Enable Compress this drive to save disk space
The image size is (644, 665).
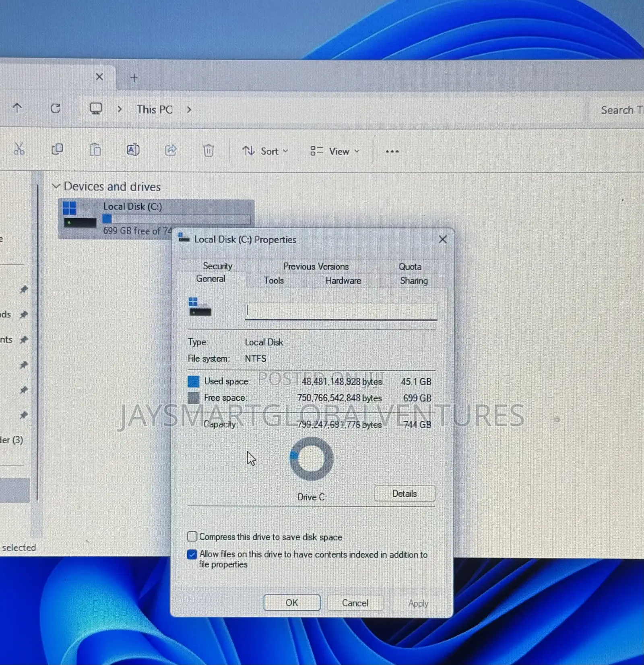pos(192,537)
